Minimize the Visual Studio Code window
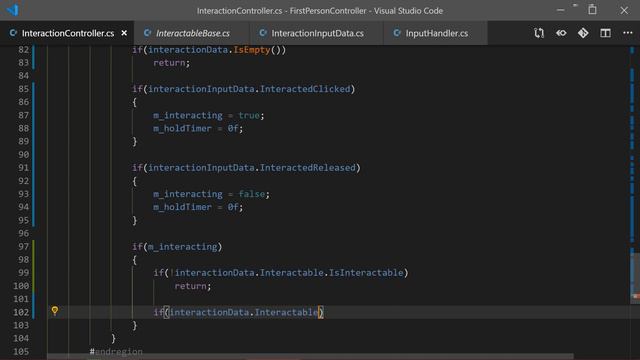Viewport: 640px width, 360px height. point(560,10)
